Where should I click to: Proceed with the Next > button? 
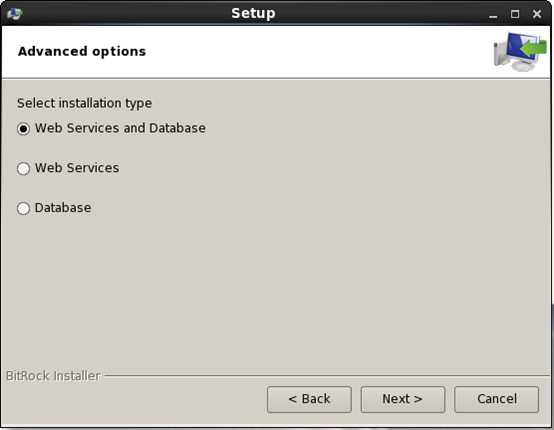(x=403, y=399)
